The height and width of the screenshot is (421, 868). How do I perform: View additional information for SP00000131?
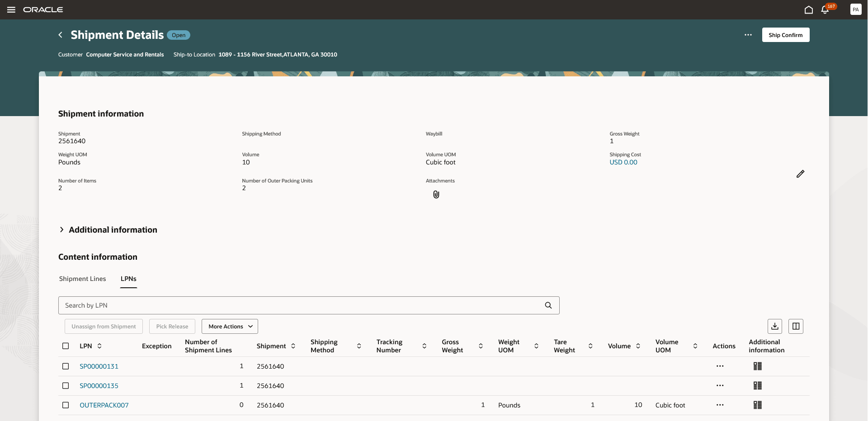[758, 366]
